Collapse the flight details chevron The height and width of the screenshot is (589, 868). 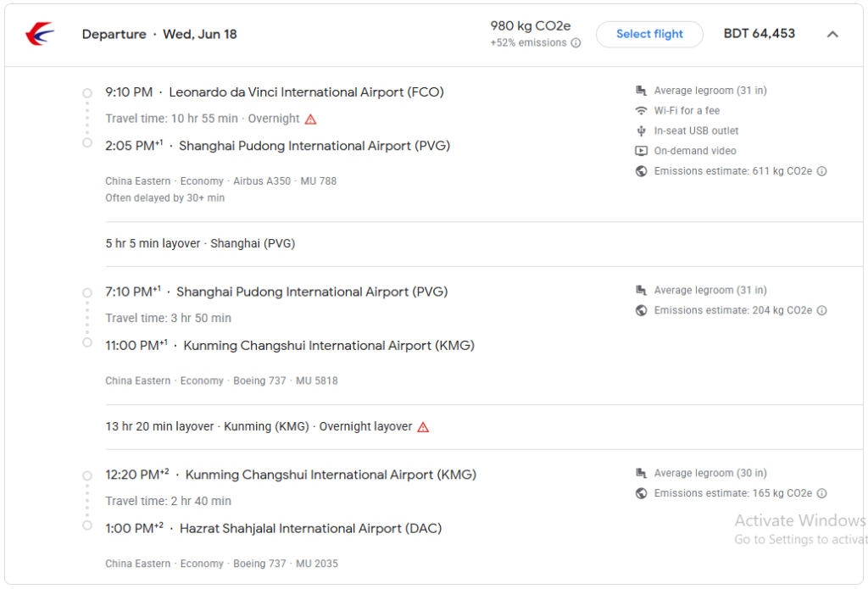(832, 34)
